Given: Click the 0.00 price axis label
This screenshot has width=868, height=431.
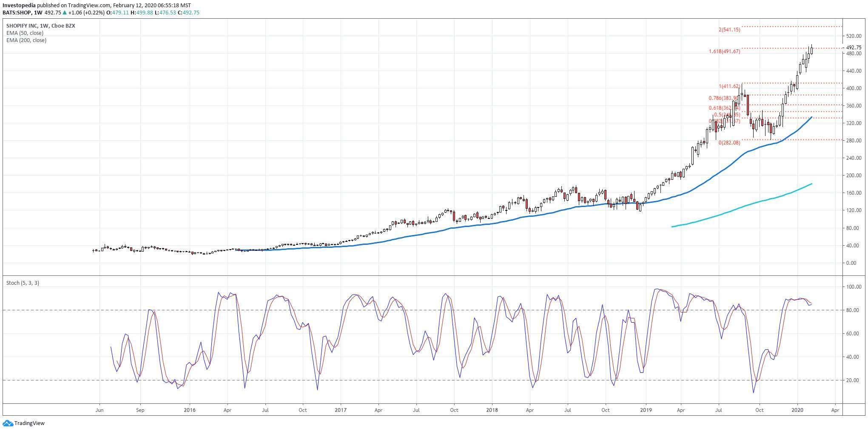Looking at the screenshot, I should click(851, 263).
